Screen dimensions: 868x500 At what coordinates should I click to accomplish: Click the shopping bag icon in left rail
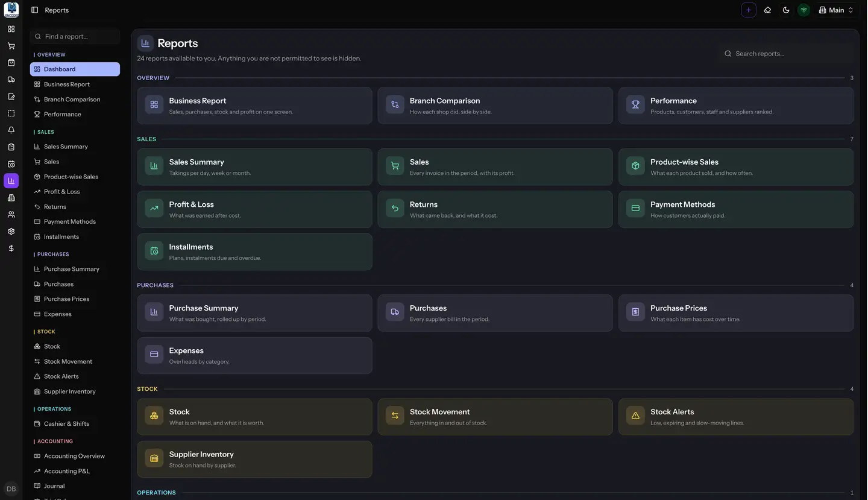(x=11, y=63)
